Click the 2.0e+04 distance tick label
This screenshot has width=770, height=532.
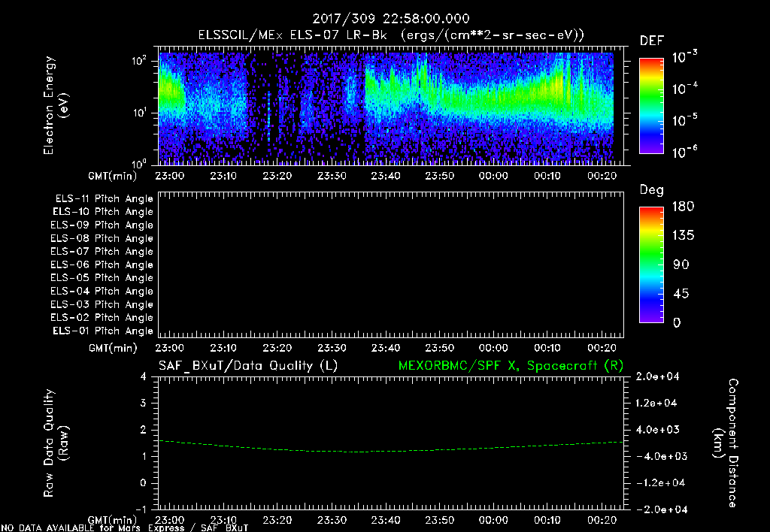coord(657,376)
